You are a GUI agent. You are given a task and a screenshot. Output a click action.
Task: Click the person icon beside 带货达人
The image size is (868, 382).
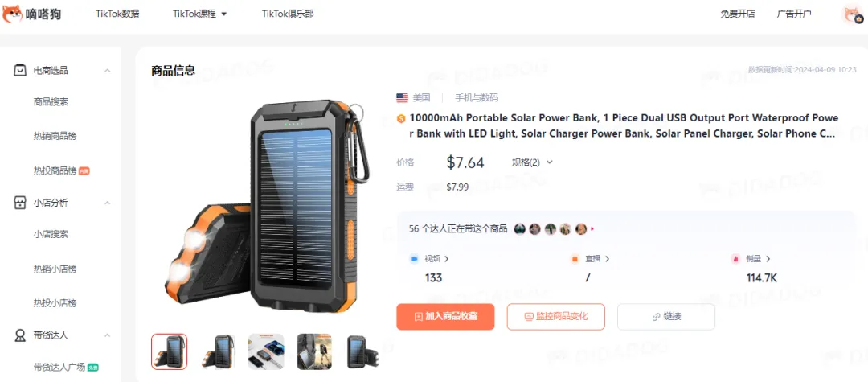coord(20,335)
